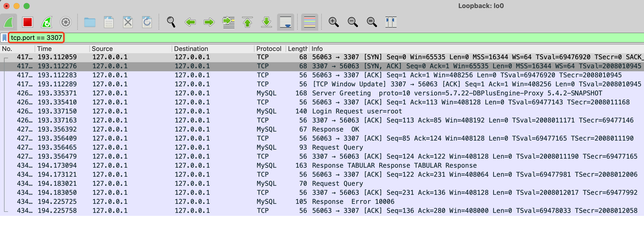644x248 pixels.
Task: Start capture with the shark fin icon
Action: [x=9, y=22]
